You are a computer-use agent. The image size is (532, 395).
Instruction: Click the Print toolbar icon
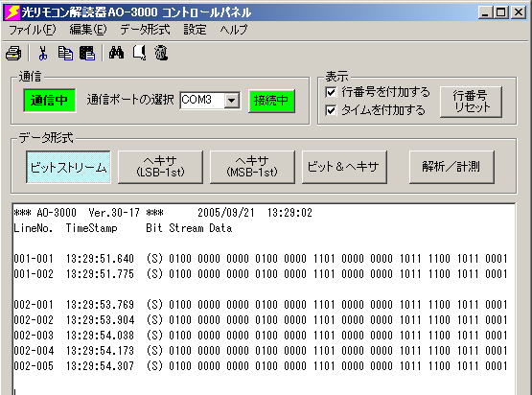click(13, 54)
